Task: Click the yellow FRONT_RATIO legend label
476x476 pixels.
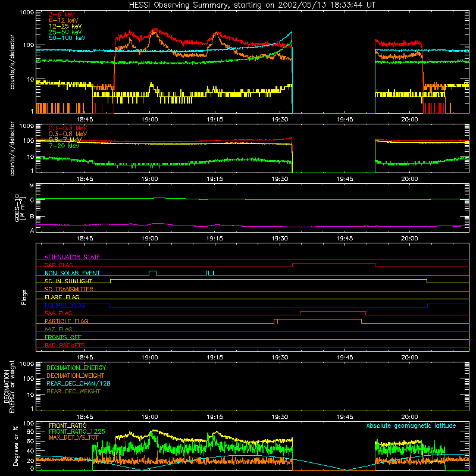Action: pos(68,425)
